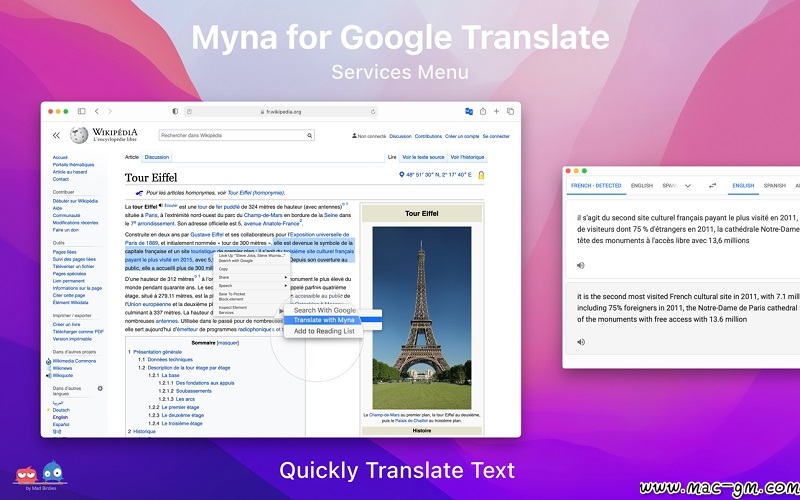
Task: Click the swap languages arrows icon
Action: (x=713, y=185)
